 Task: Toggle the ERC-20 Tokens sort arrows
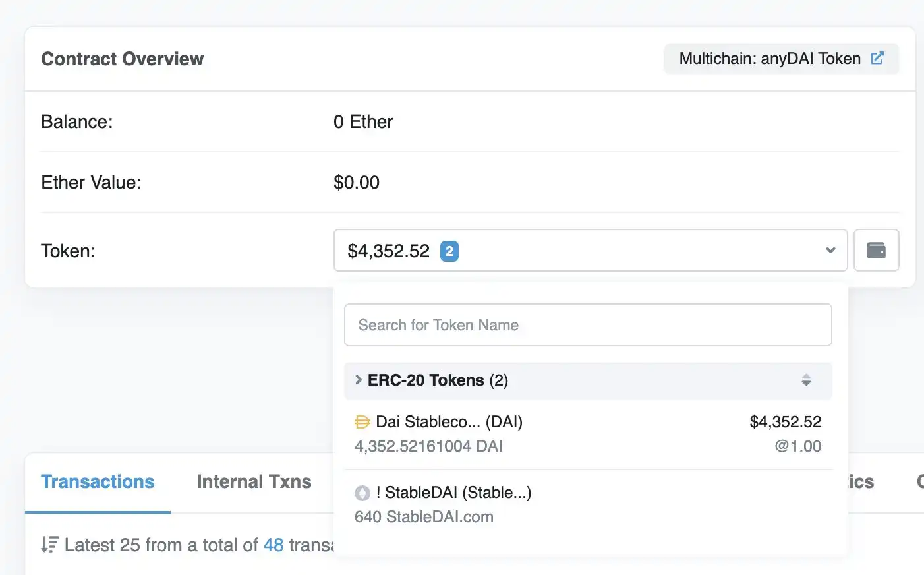[806, 380]
